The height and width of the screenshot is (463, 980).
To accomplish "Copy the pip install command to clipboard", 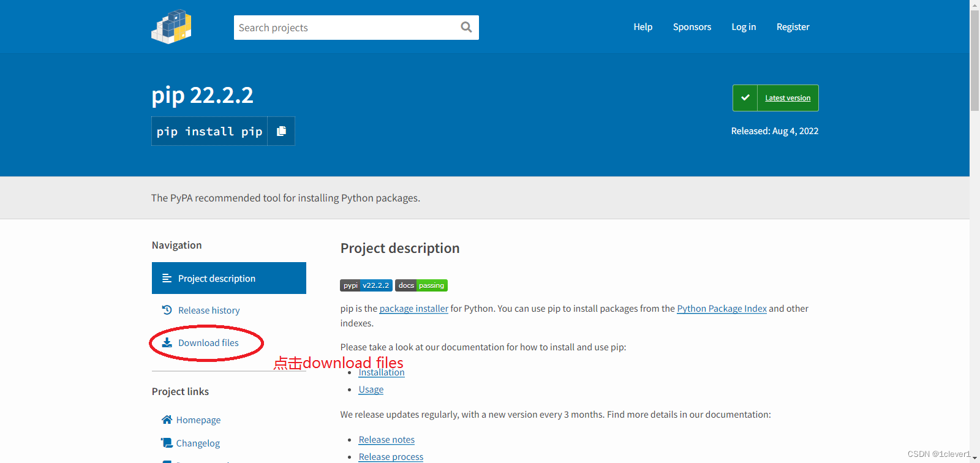I will (281, 131).
